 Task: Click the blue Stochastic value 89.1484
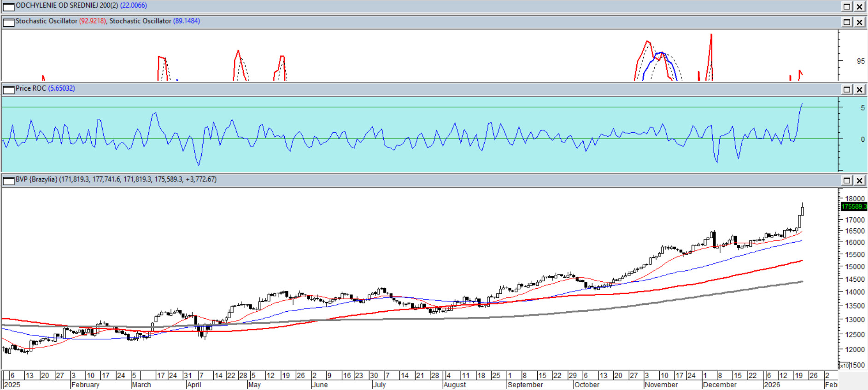187,21
